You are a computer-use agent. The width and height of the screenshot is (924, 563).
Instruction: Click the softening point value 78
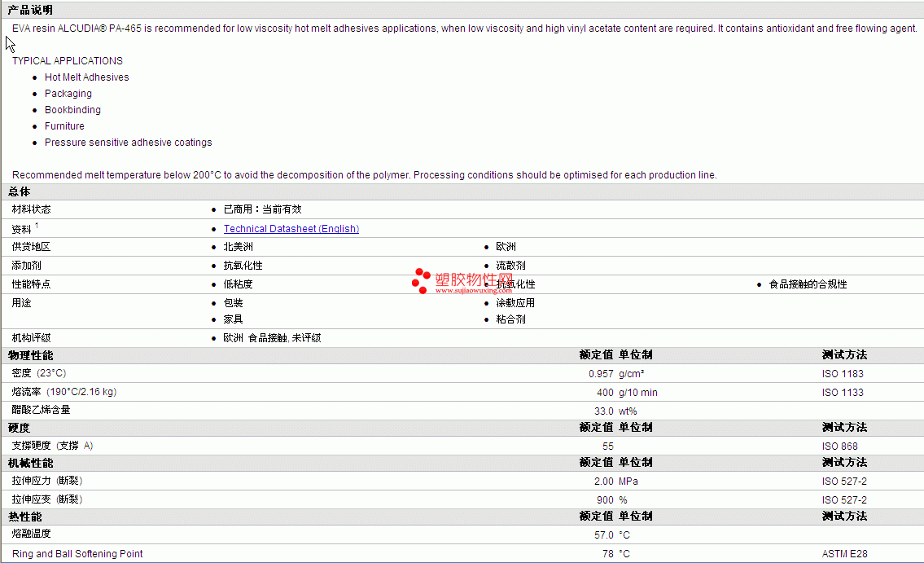(x=607, y=554)
